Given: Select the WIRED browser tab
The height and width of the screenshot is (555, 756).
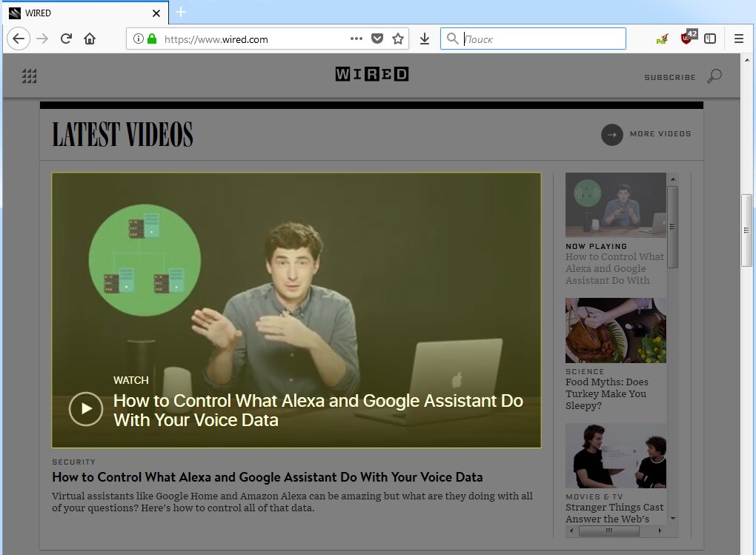Looking at the screenshot, I should click(85, 13).
